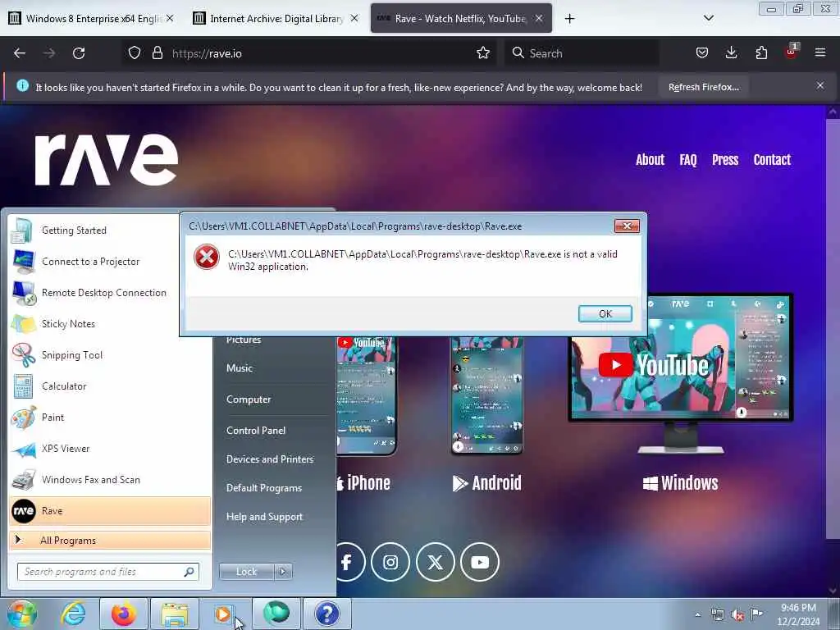Screen dimensions: 840x630
Task: Open Rave's Instagram social icon
Action: click(x=390, y=562)
